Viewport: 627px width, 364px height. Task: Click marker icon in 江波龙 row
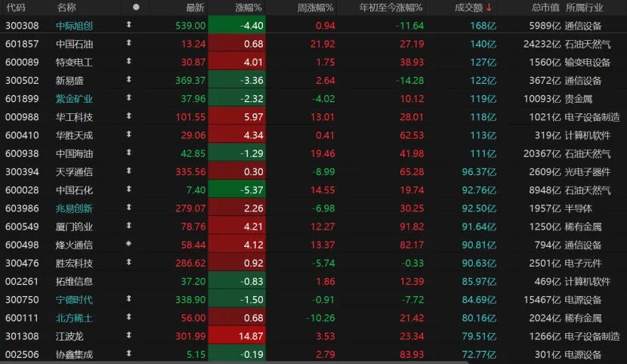[x=128, y=335]
